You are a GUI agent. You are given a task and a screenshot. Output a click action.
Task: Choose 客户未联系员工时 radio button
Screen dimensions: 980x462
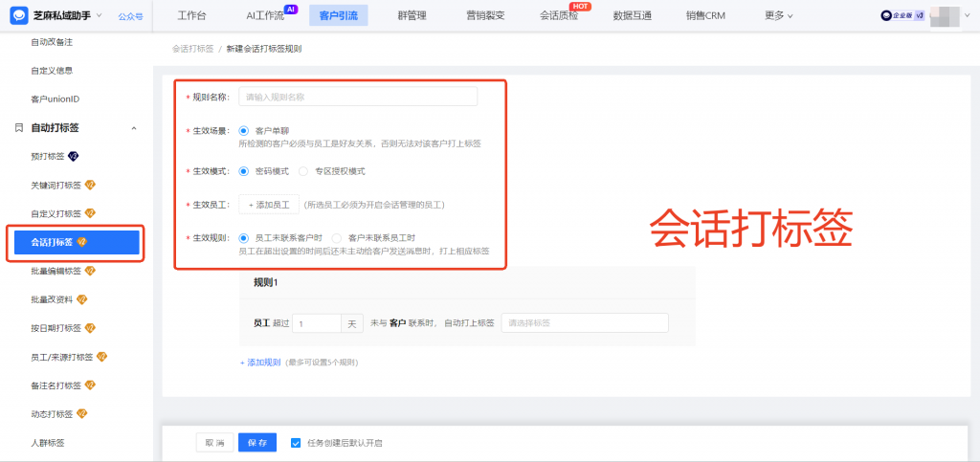[x=337, y=238]
